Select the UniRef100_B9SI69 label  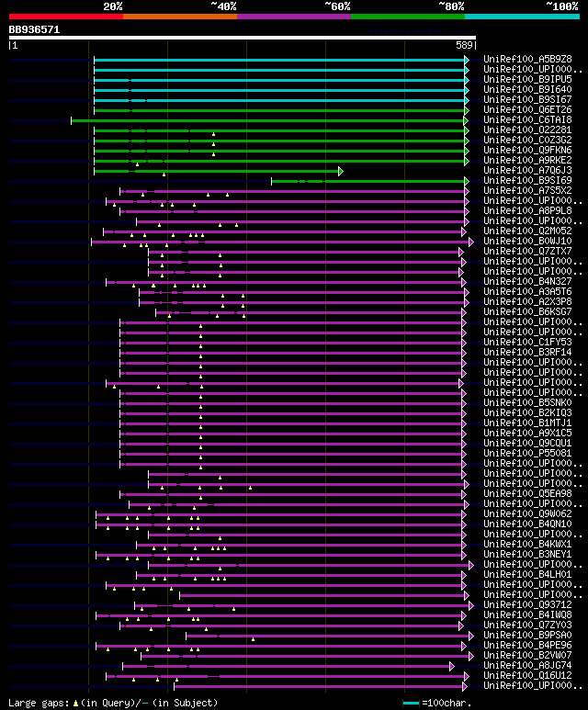click(527, 180)
